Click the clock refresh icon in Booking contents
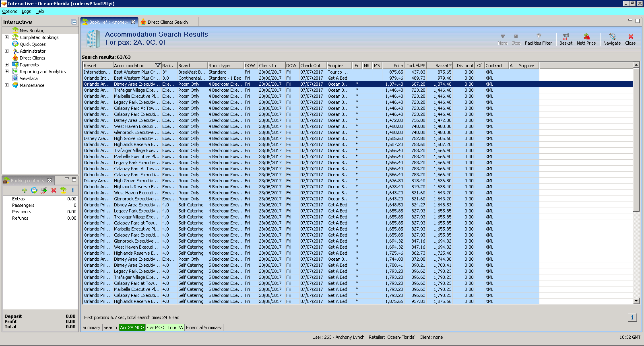This screenshot has height=346, width=644. [x=34, y=190]
